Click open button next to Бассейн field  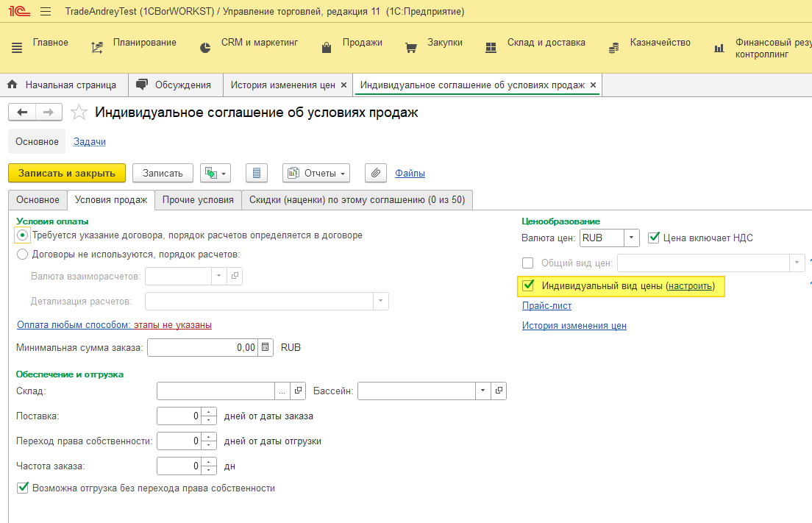click(x=499, y=391)
